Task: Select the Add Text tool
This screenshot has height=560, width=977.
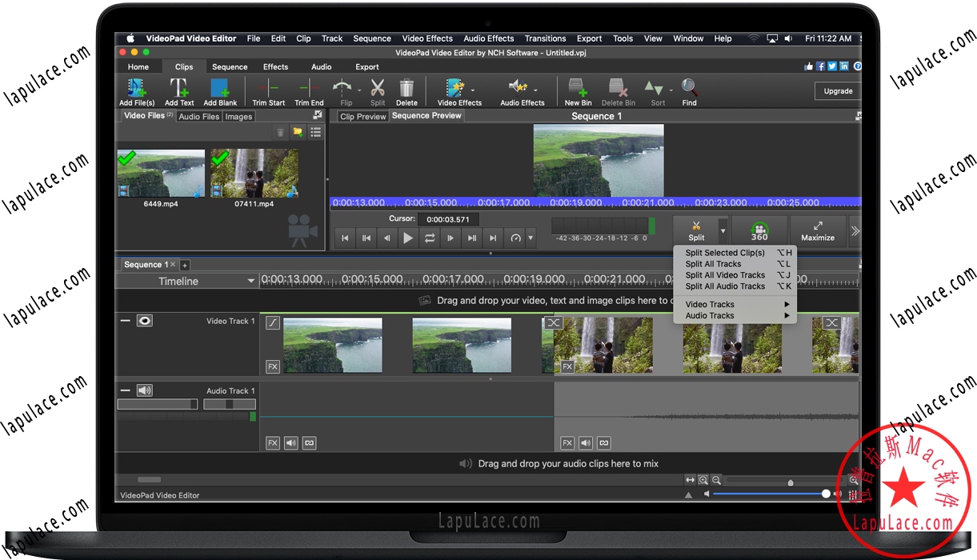Action: pyautogui.click(x=179, y=90)
